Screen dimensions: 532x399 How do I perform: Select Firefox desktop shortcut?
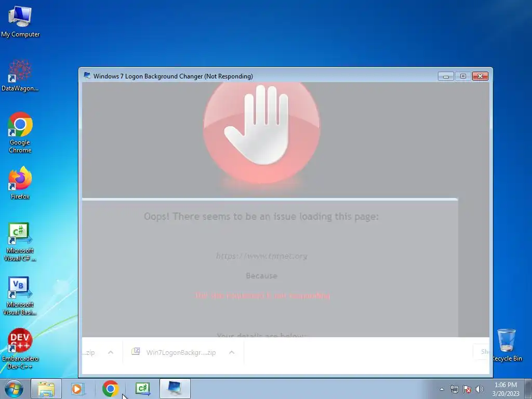(20, 183)
